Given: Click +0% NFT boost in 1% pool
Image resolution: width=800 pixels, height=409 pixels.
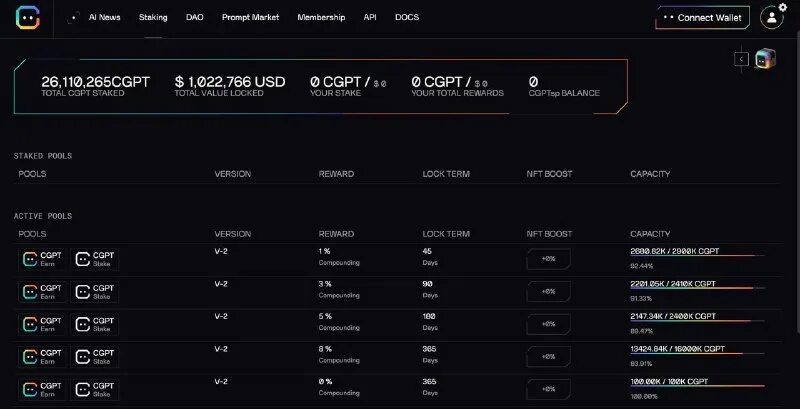Looking at the screenshot, I should tap(548, 259).
